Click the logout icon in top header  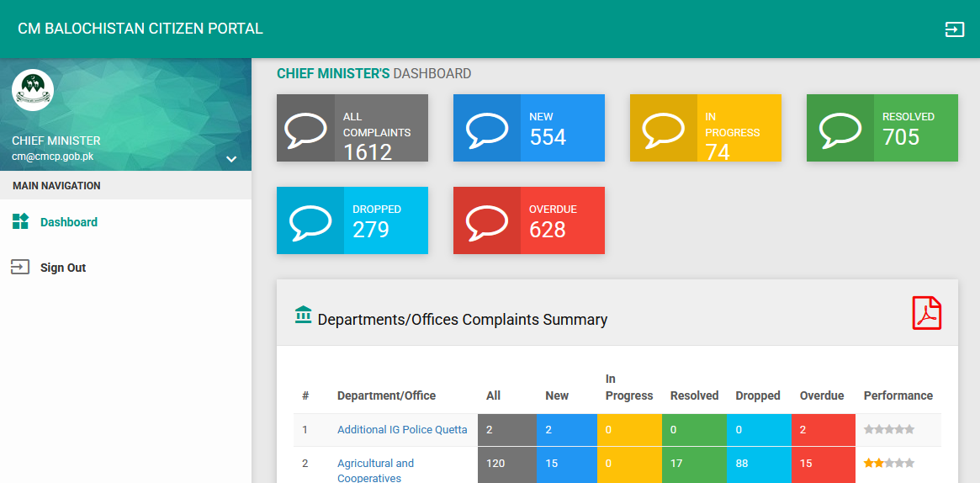click(954, 29)
